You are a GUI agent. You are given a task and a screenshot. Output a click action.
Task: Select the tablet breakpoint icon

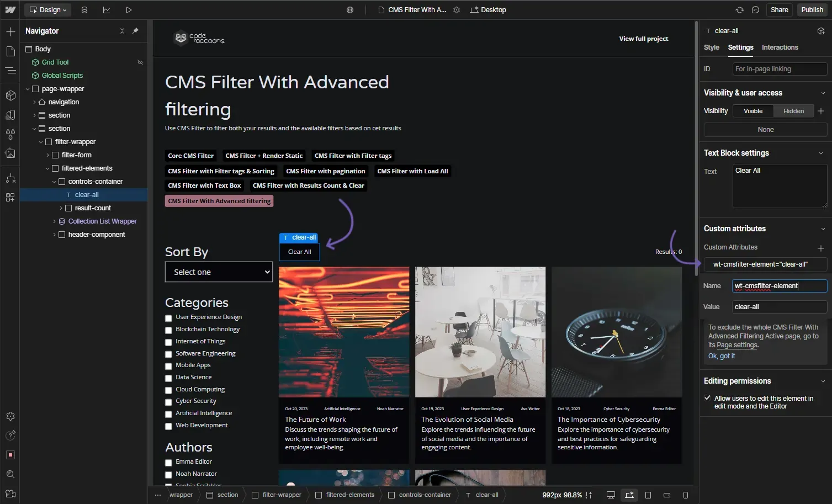point(648,495)
